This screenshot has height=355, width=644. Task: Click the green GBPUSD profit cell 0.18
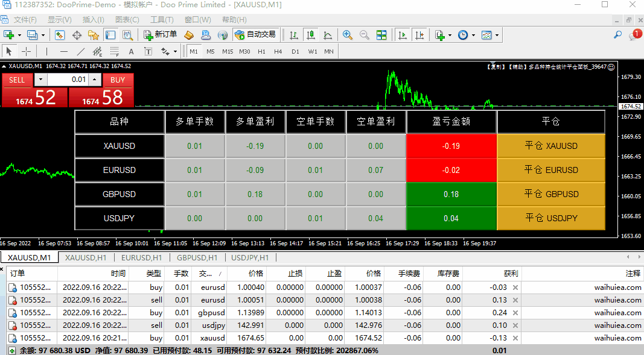[x=451, y=194]
